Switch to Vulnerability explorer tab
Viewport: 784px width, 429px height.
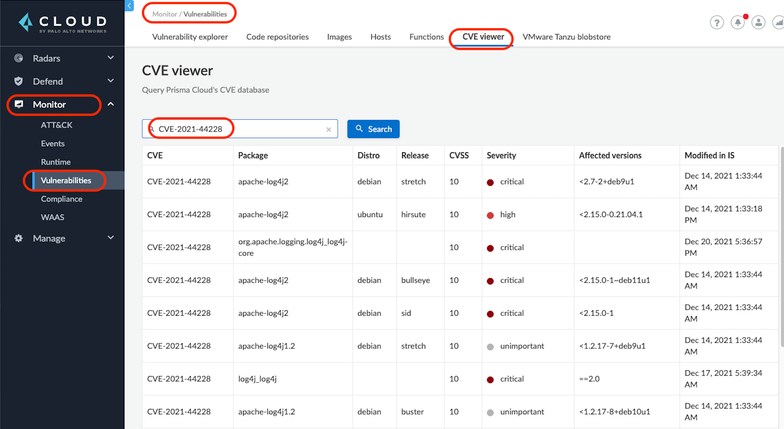190,37
